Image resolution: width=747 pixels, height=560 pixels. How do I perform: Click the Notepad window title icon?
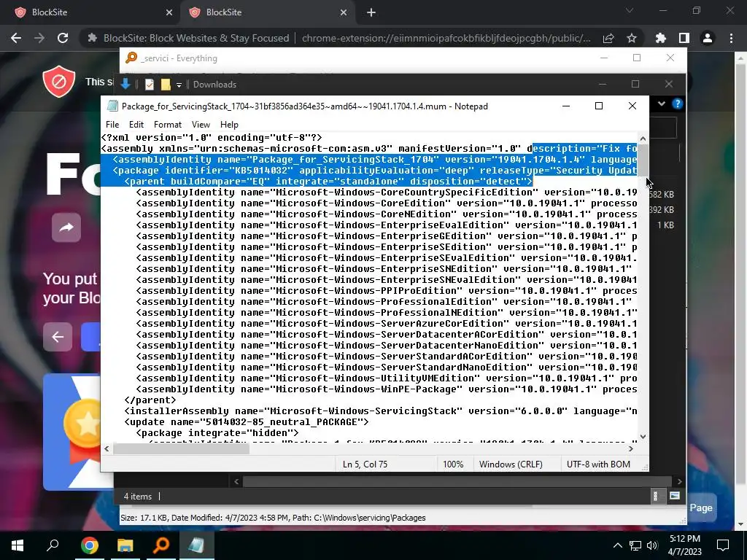click(x=112, y=106)
